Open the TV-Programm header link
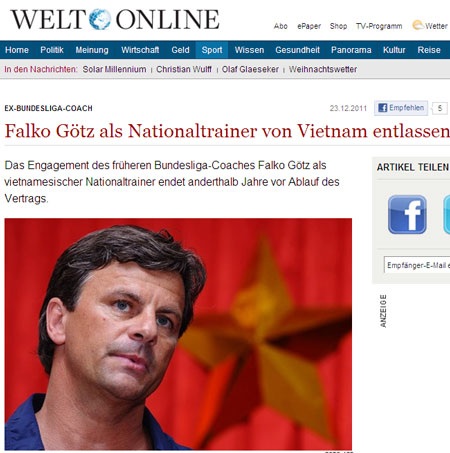 [x=379, y=26]
